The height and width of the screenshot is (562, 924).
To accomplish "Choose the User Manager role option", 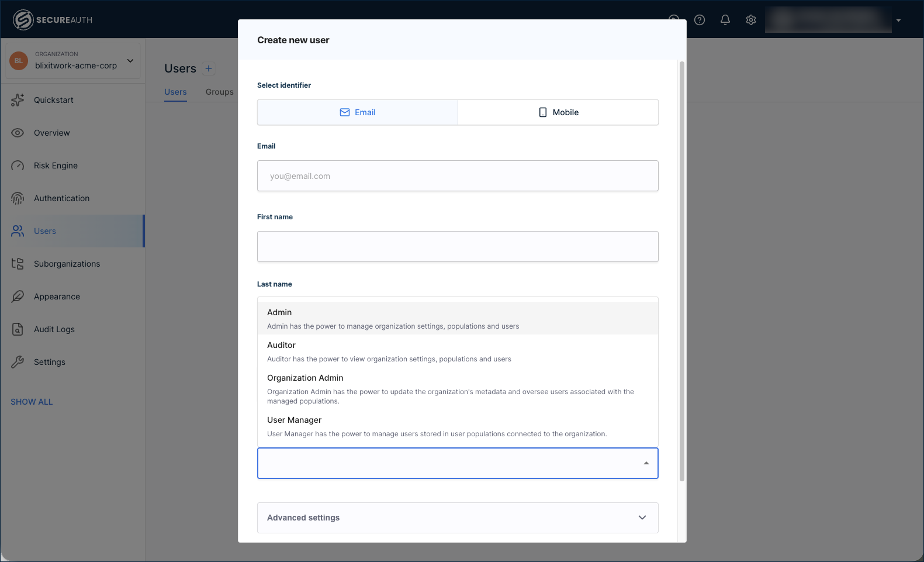I will [x=458, y=426].
